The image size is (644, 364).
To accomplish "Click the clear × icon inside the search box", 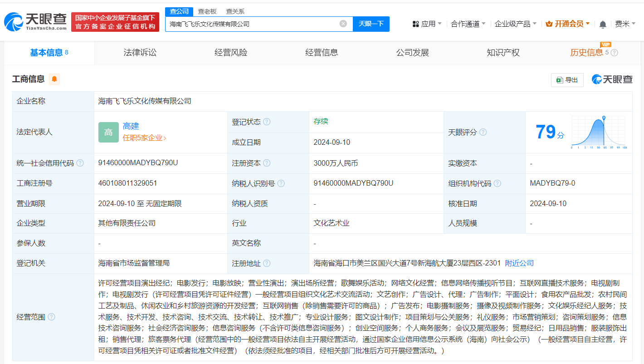I will coord(343,24).
